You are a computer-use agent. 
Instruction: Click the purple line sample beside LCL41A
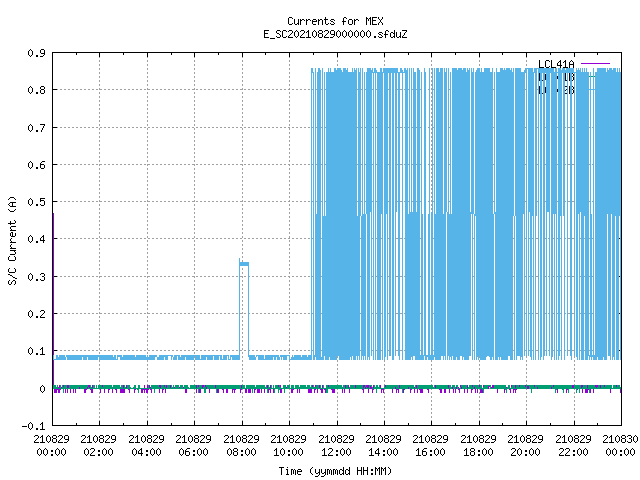(x=595, y=64)
